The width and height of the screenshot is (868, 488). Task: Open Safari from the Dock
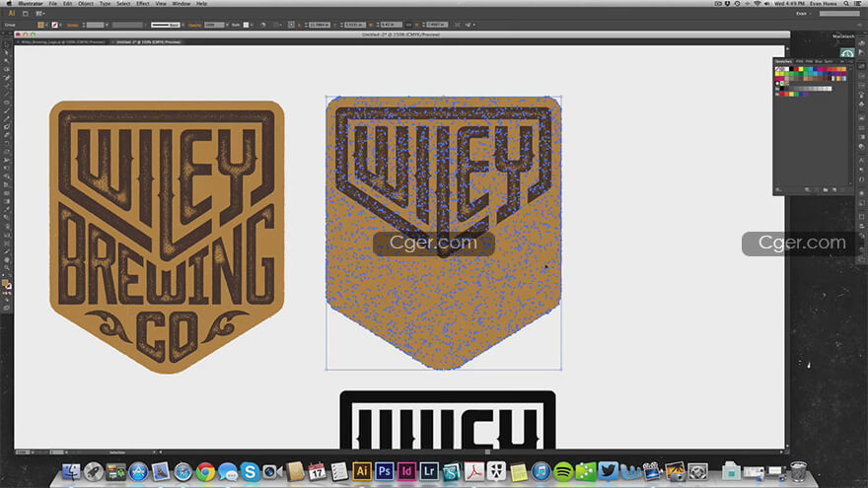(182, 472)
